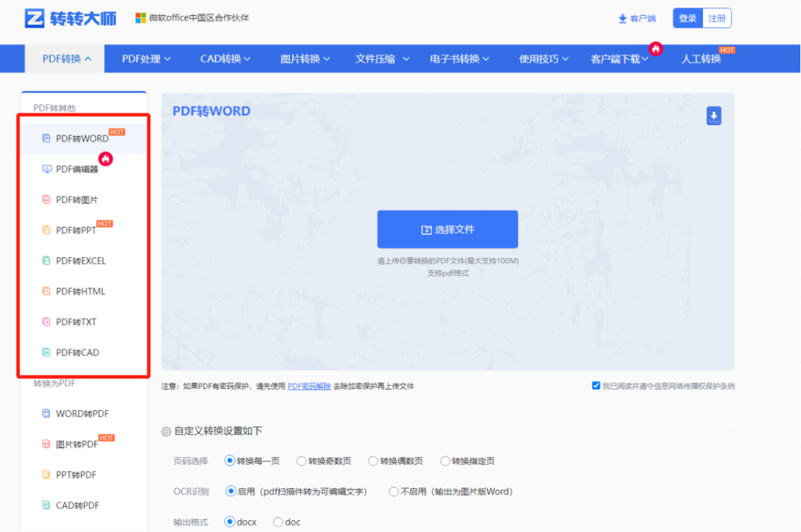
Task: Click the 支持pdf格式 hint text
Action: pos(448,273)
